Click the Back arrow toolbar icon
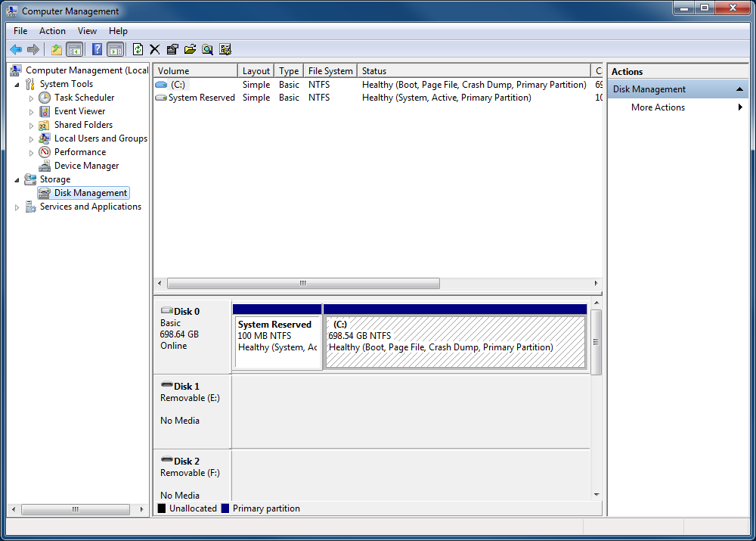The height and width of the screenshot is (541, 756). [16, 49]
